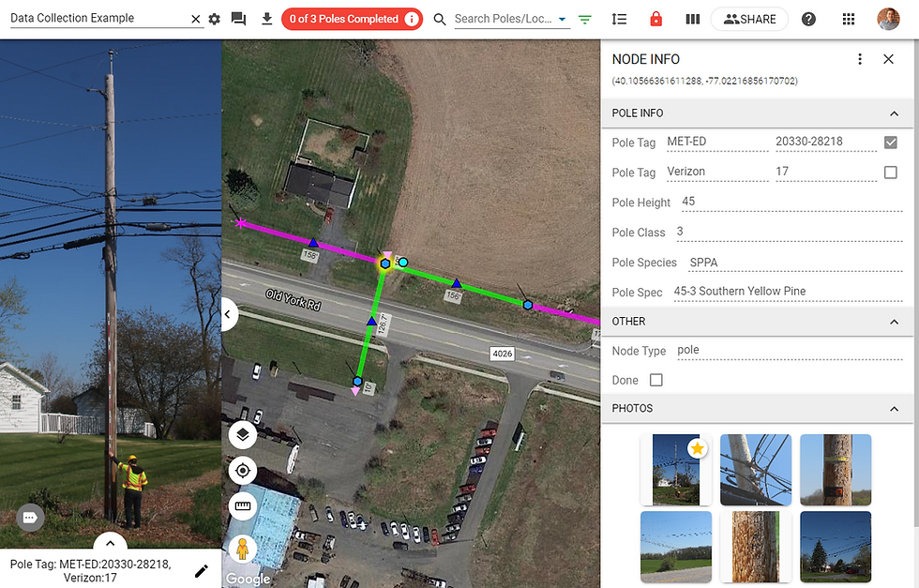Click the 158' span midpoint triangle
Screen dimensions: 919x588
(x=313, y=242)
